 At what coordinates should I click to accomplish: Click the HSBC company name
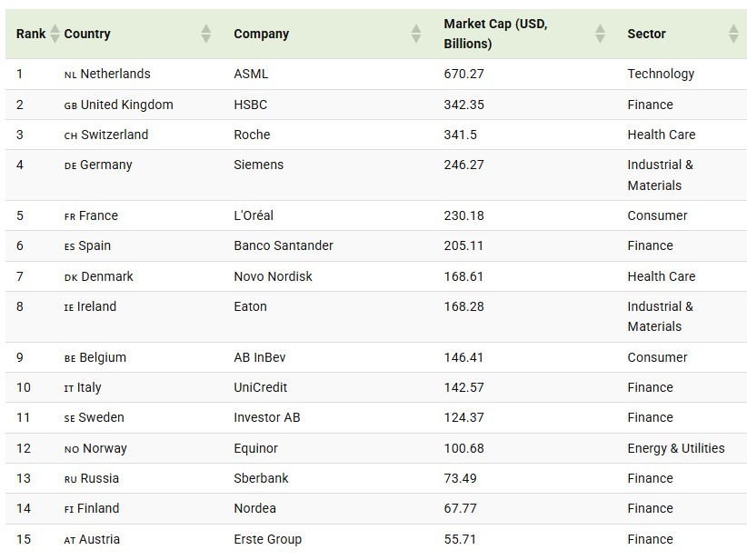251,105
